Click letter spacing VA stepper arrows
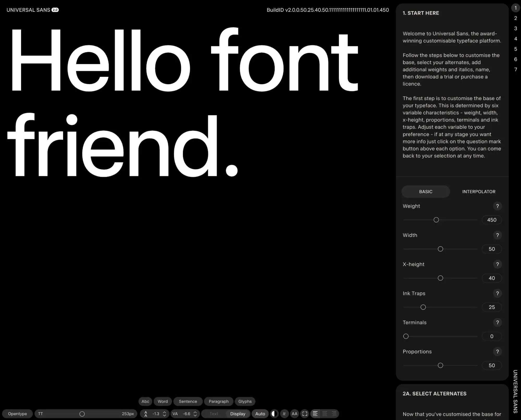Screen dimensions: 521x420 195,414
